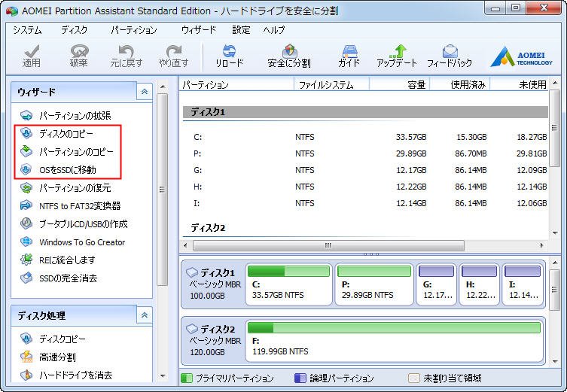
Task: Click the 未割り当て領域 legend swatch
Action: [413, 378]
